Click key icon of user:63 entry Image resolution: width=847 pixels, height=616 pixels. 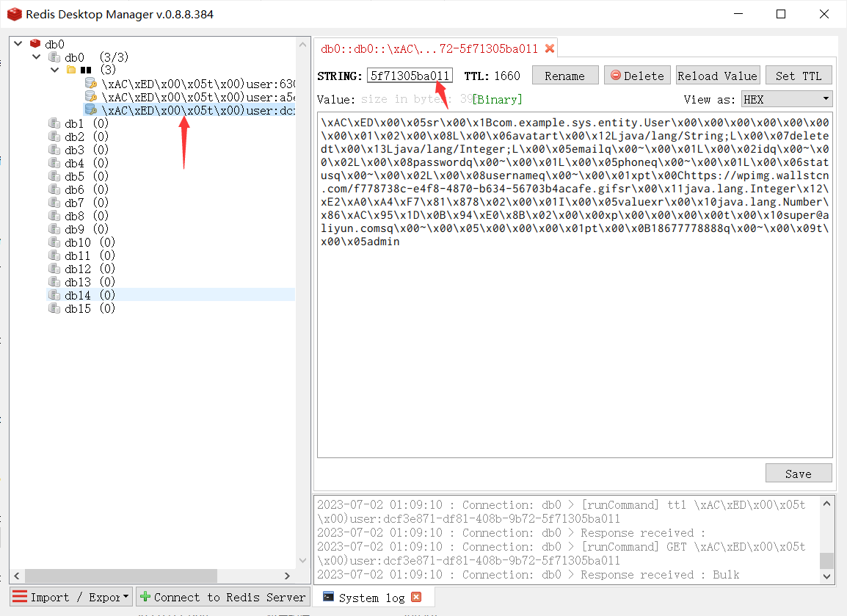91,83
